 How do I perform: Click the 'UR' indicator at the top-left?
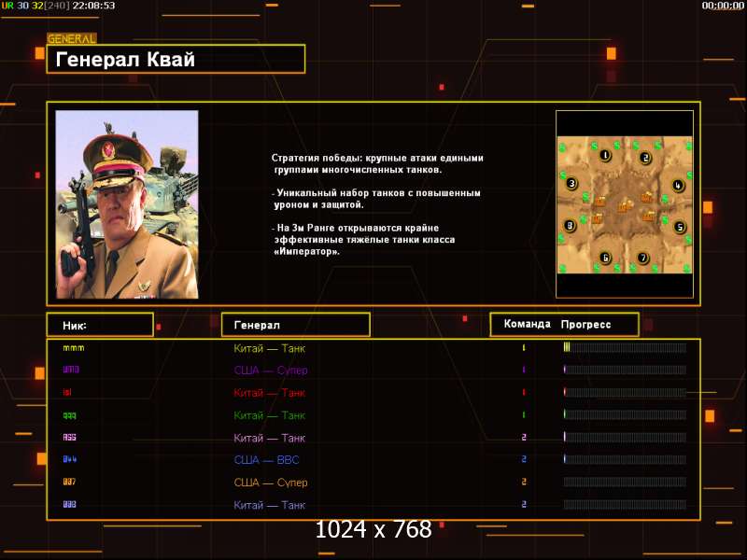[x=7, y=6]
